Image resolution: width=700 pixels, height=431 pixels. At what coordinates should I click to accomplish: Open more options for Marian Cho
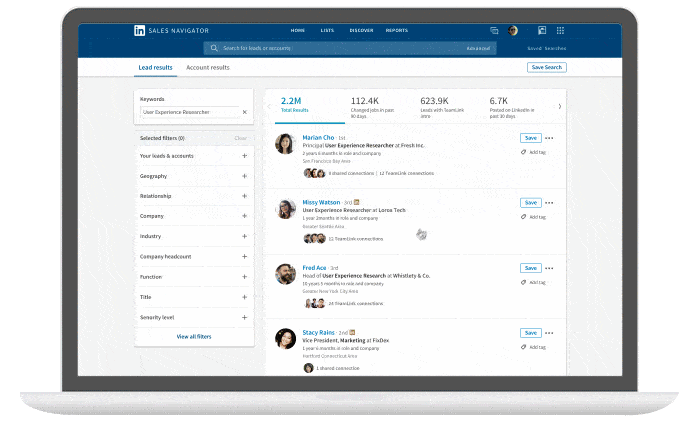coord(549,138)
